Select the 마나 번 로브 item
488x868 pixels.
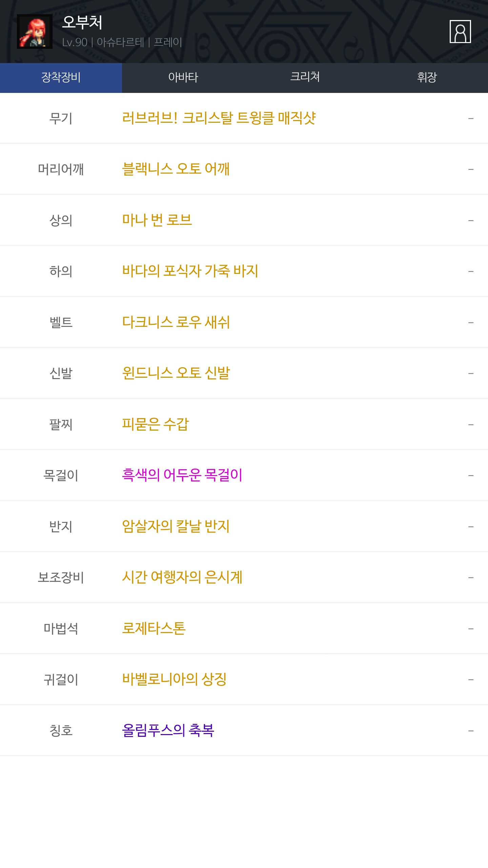point(157,220)
